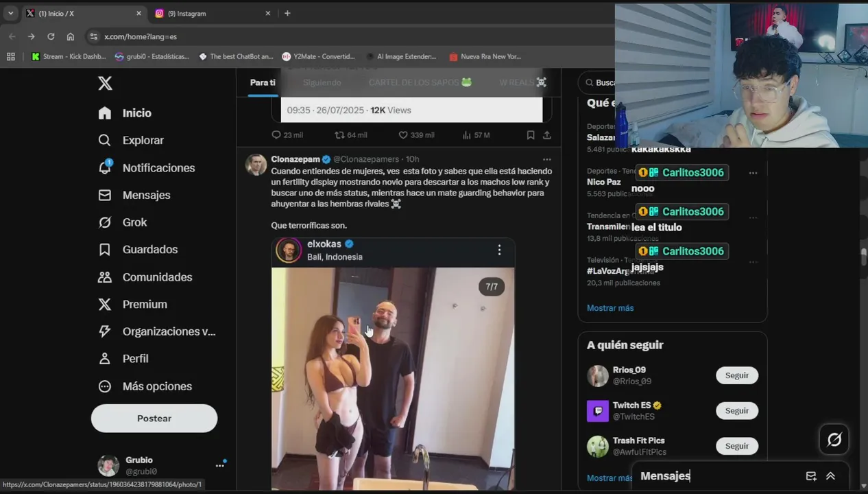
Task: Reload the current page
Action: point(51,36)
